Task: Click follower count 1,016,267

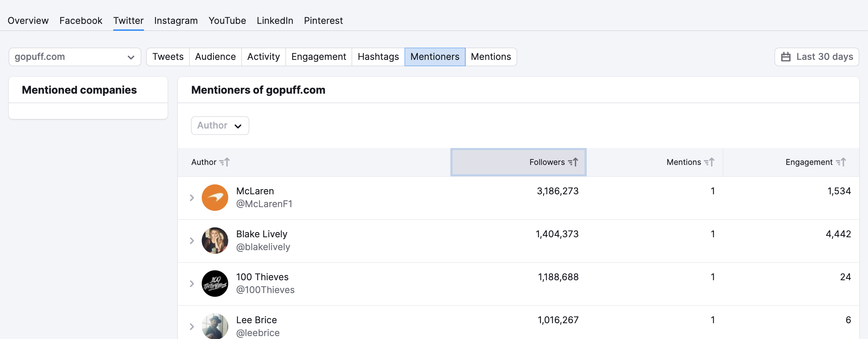Action: (558, 320)
